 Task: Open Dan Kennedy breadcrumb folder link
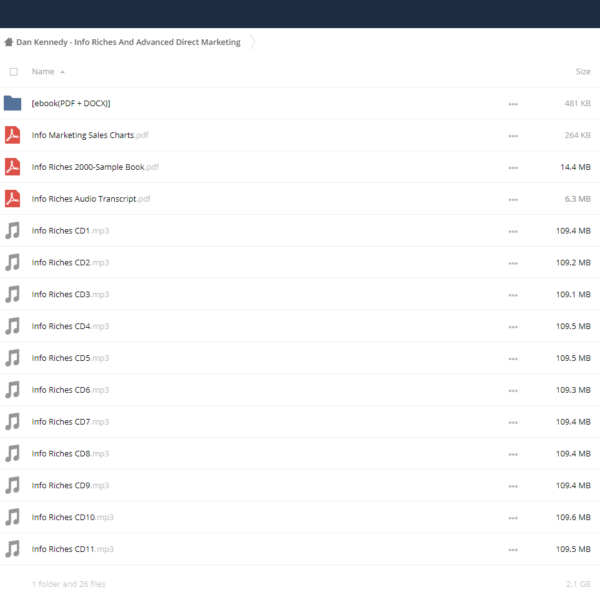128,42
